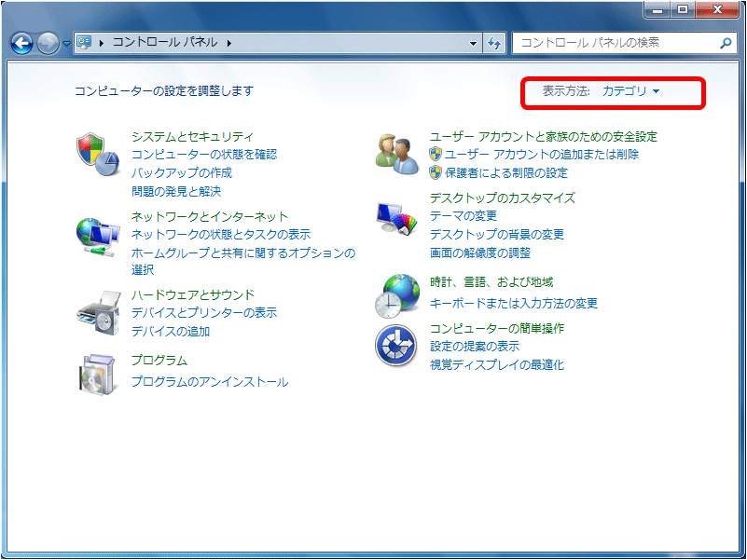Close the Control Panel window
Image resolution: width=747 pixels, height=560 pixels.
(x=717, y=9)
